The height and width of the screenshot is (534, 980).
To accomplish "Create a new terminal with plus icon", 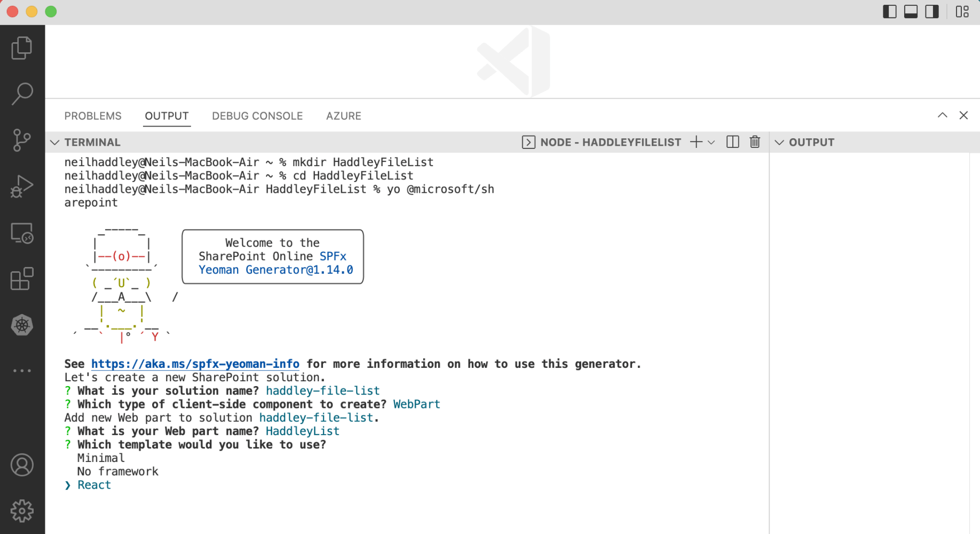I will [696, 142].
